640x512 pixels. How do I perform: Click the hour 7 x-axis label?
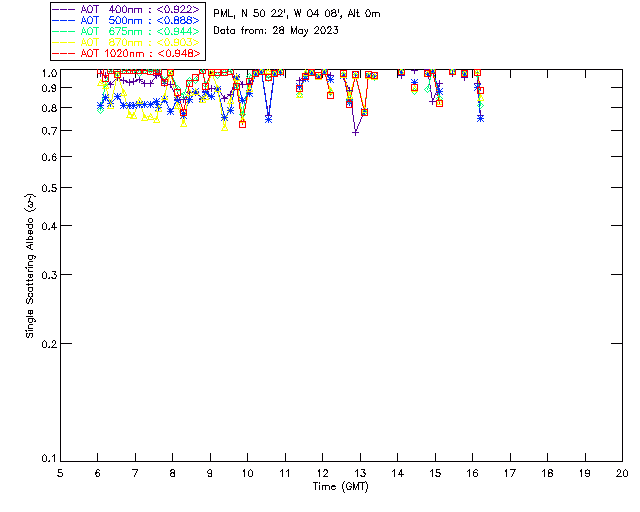[135, 473]
